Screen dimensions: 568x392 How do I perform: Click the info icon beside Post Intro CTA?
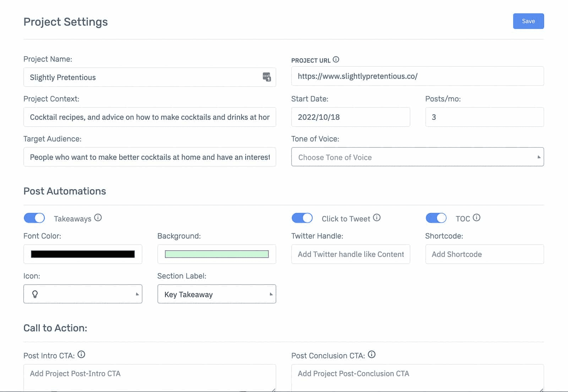[x=81, y=354]
